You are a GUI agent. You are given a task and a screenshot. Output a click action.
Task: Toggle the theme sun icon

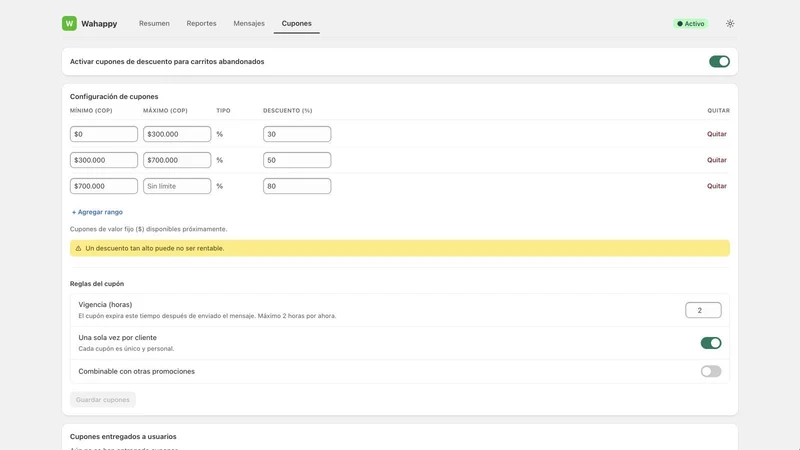[730, 23]
